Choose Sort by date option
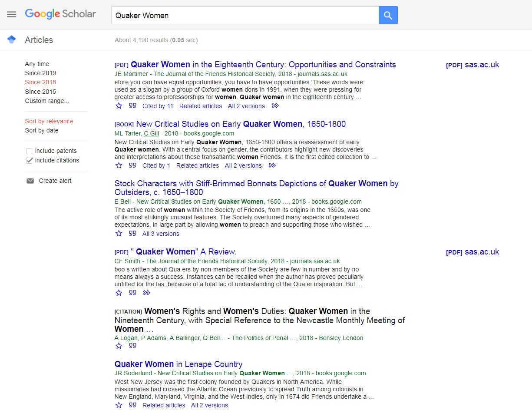This screenshot has width=532, height=413. (42, 130)
